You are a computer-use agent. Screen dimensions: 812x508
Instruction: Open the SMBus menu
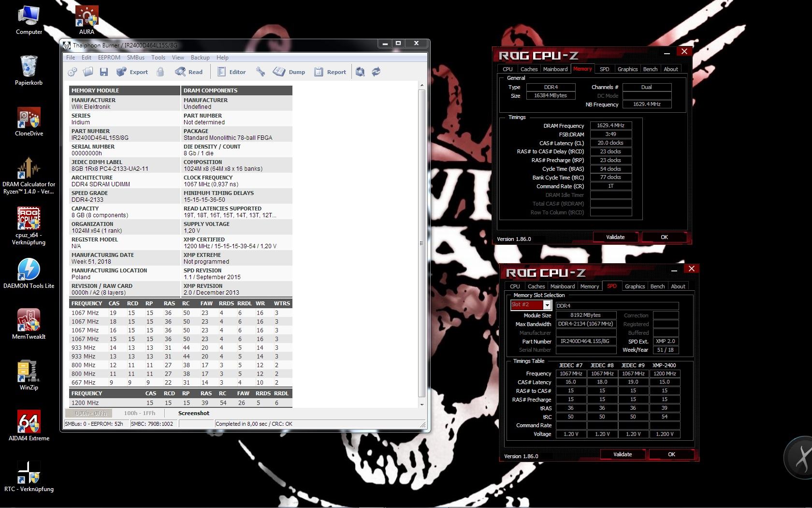pos(136,57)
